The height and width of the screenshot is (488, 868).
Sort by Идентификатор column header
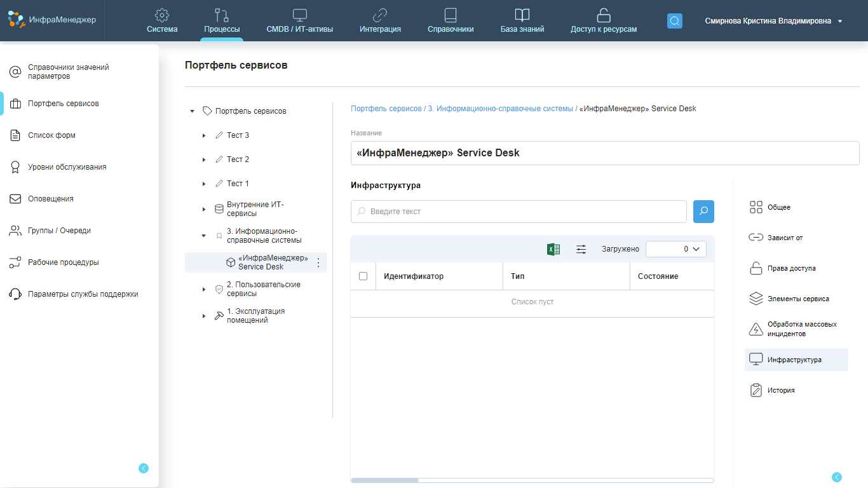tap(414, 276)
